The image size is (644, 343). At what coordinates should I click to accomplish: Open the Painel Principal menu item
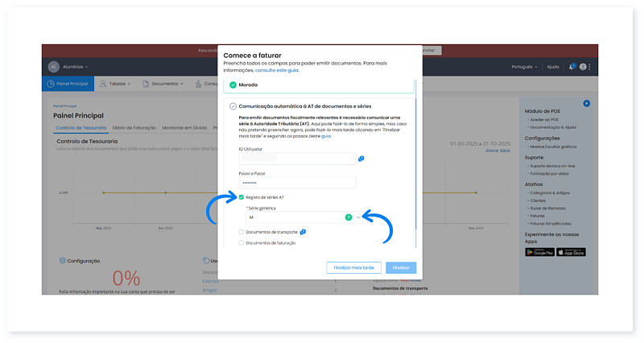68,83
